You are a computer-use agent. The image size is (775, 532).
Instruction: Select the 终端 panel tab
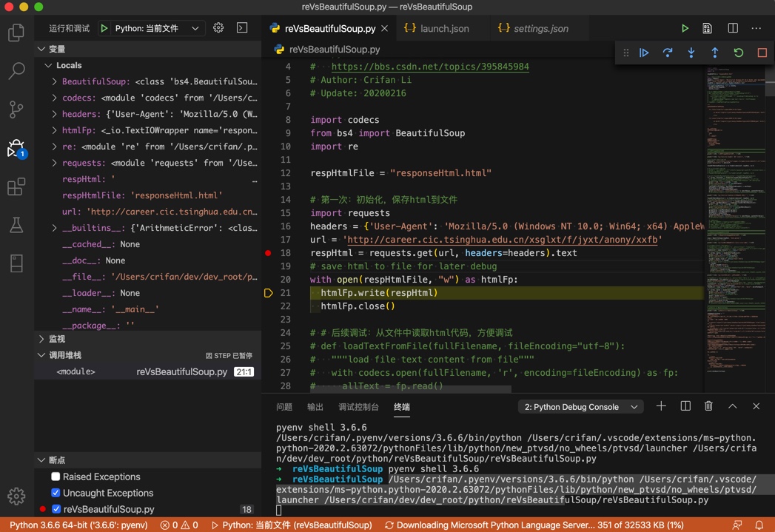(x=402, y=406)
